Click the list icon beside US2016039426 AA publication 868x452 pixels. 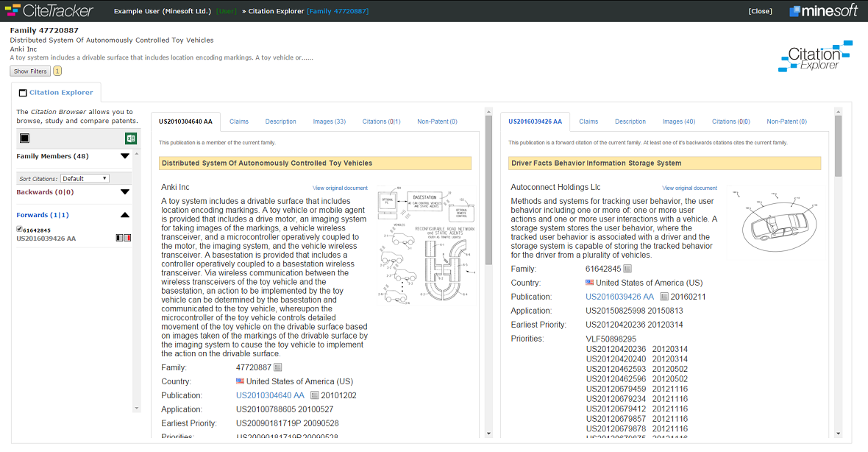point(664,297)
